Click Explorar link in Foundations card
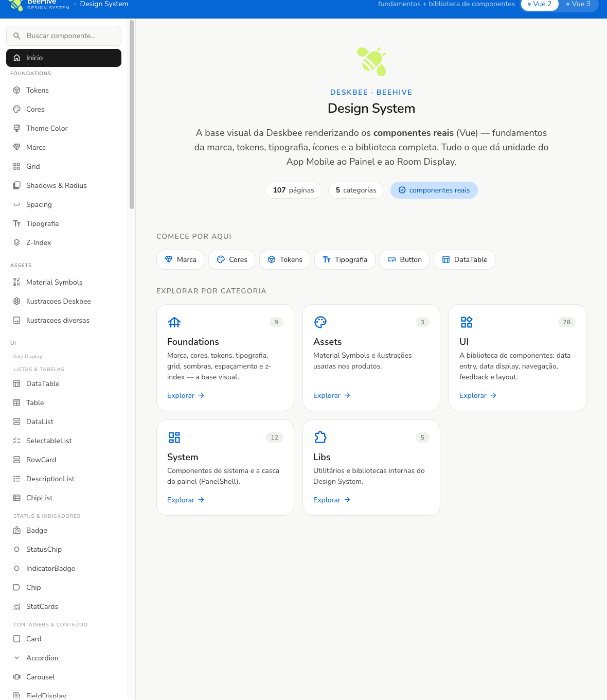Screen dimensions: 607x700 pyautogui.click(x=186, y=395)
